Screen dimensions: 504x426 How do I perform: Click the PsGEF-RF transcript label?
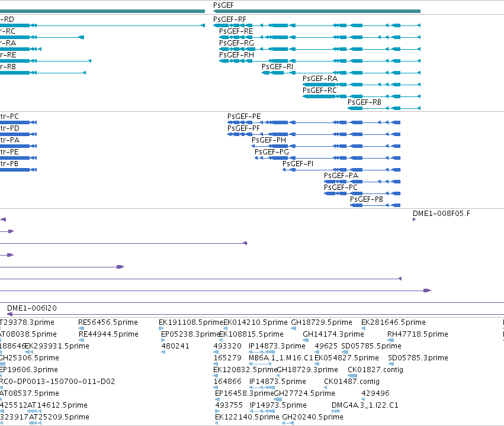pos(230,20)
